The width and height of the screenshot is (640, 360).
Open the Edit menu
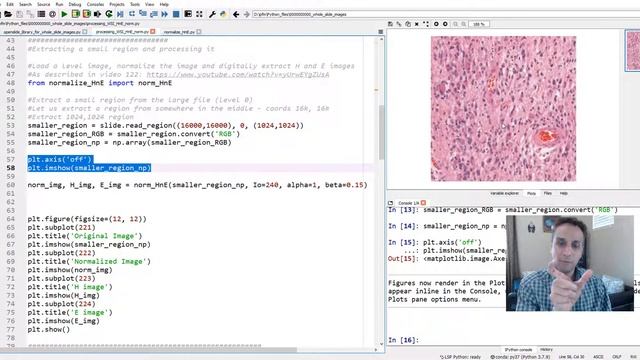(10, 4)
